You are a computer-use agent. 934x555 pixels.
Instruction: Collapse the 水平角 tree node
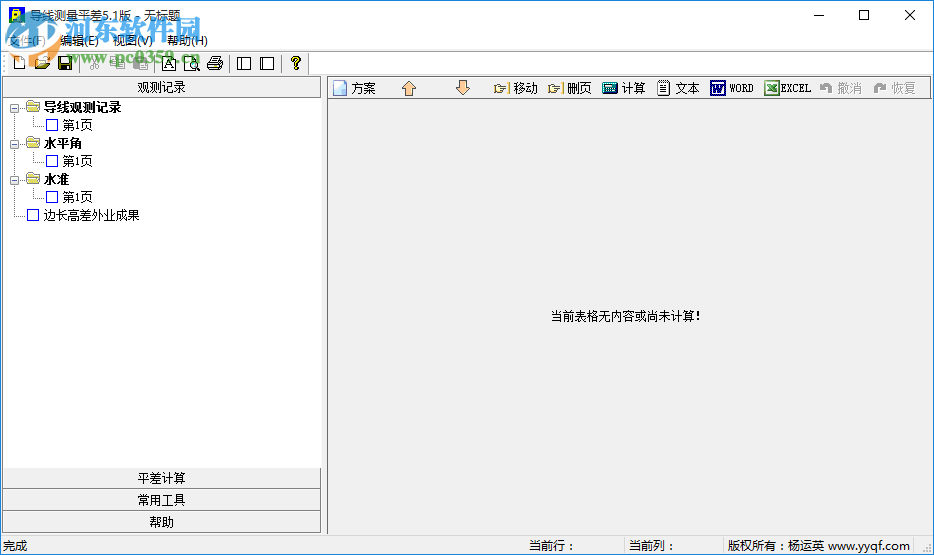tap(14, 144)
